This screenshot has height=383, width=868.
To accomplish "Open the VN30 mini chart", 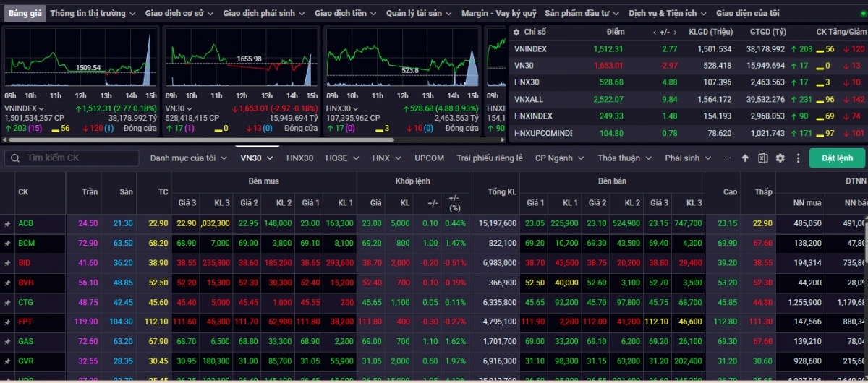I will click(x=242, y=59).
